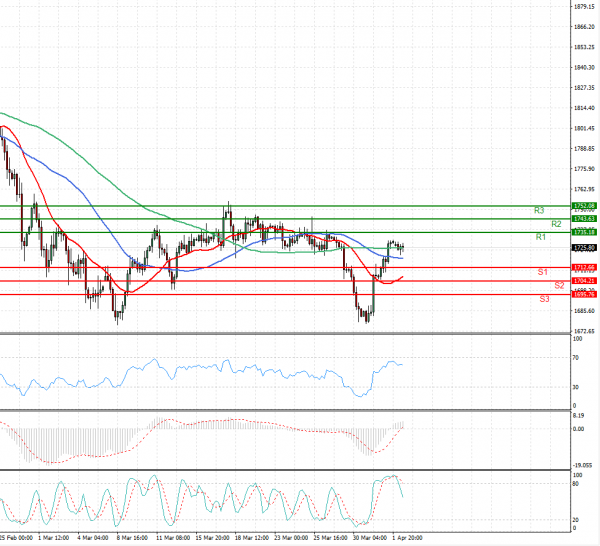Screen dimensions: 600x546
Task: Click the 8 Mar 16:00 date label
Action: 132,538
